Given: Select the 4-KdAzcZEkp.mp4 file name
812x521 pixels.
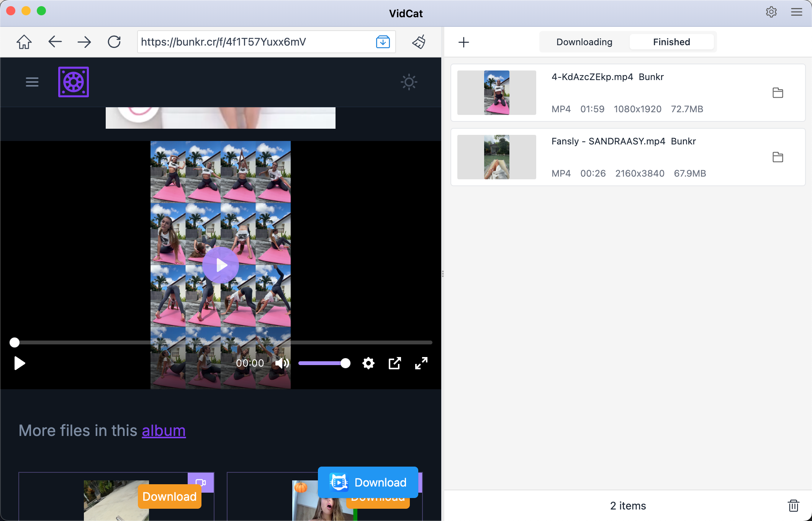Looking at the screenshot, I should pyautogui.click(x=592, y=77).
